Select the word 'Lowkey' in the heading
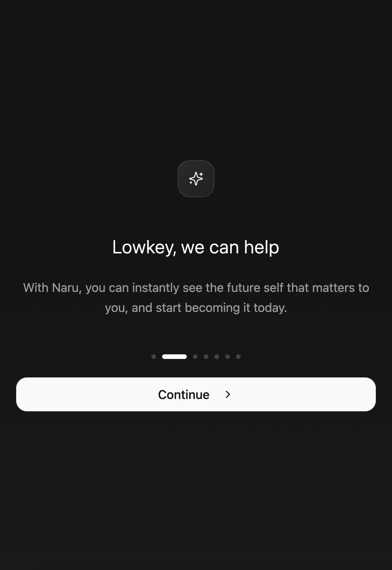 point(144,248)
